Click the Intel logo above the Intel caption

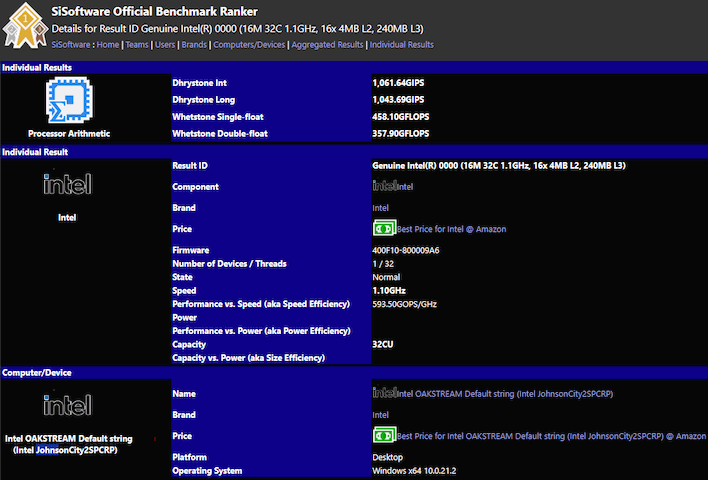pos(67,184)
